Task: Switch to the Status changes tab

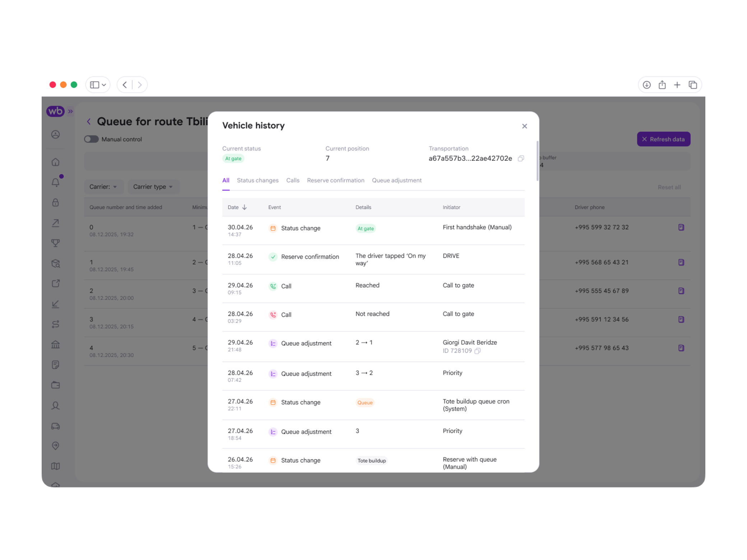Action: tap(257, 180)
